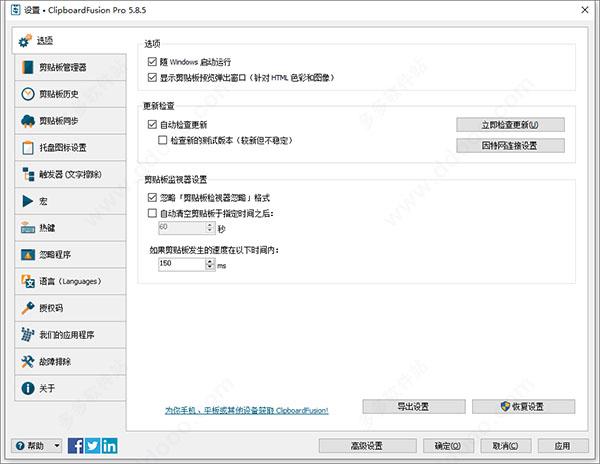Click the 触发器 tree diagram icon
The image size is (600, 464).
pos(28,174)
